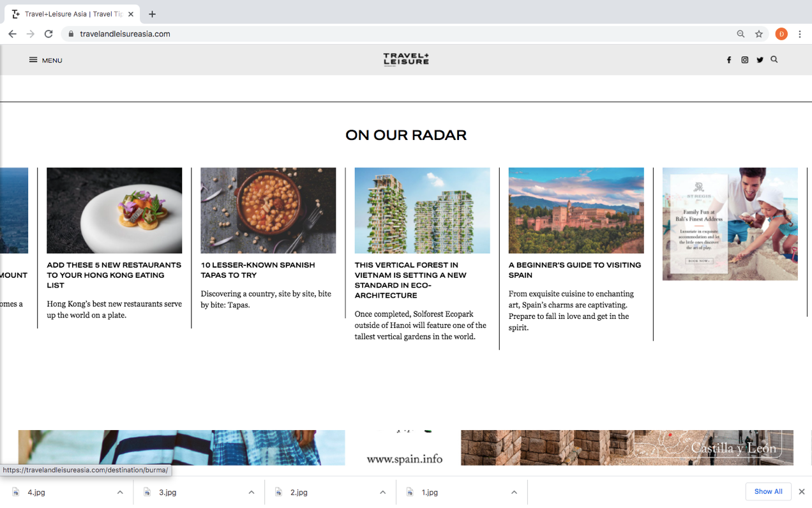Viewport: 812px width, 508px height.
Task: Click the address bar URL field
Action: 383,34
